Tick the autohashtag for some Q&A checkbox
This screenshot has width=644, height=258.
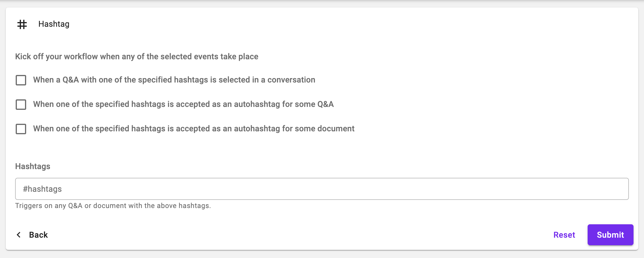(21, 105)
